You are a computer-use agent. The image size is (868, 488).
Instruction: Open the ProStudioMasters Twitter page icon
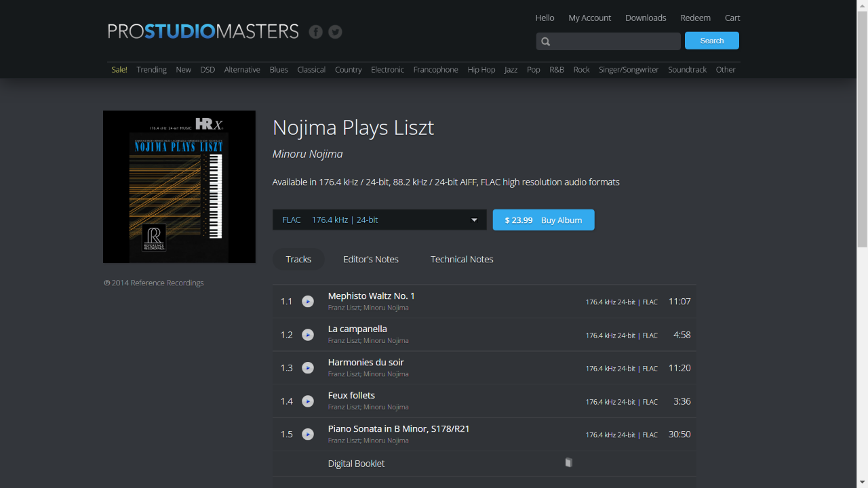point(335,32)
